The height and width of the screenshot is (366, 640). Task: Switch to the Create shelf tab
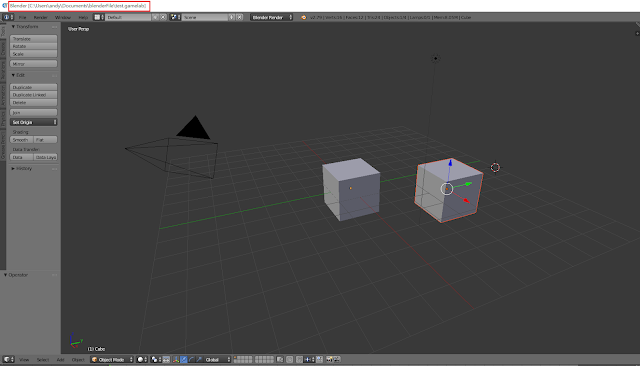pyautogui.click(x=3, y=49)
